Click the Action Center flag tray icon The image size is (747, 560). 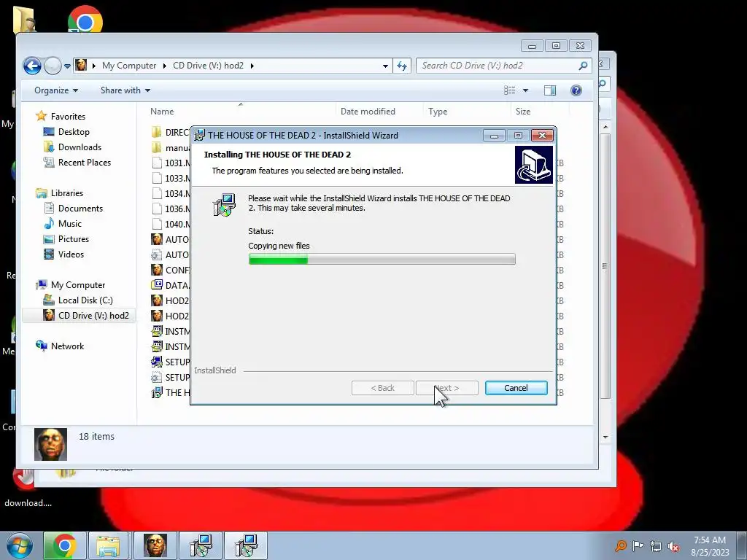tap(638, 545)
